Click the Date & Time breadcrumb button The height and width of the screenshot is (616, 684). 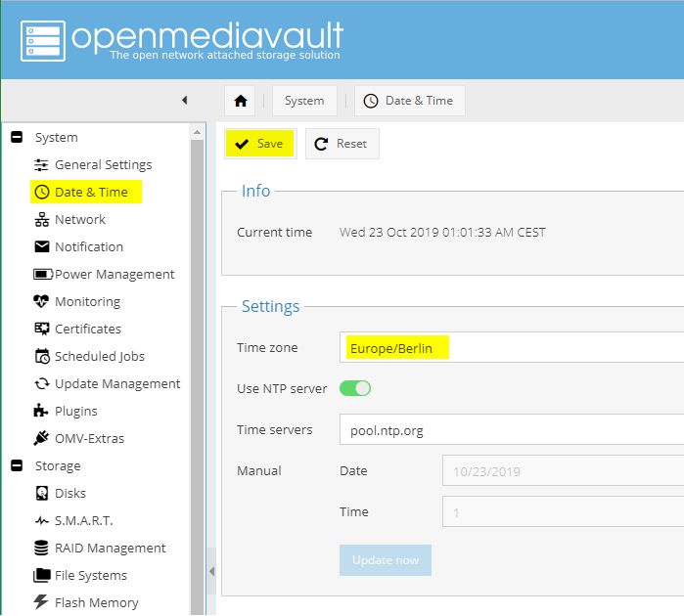point(410,101)
